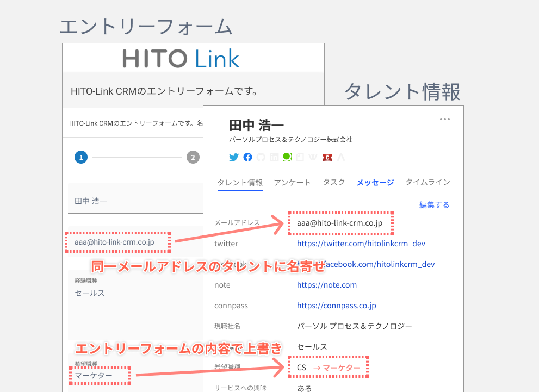Open the https://note.com link

[x=327, y=284]
